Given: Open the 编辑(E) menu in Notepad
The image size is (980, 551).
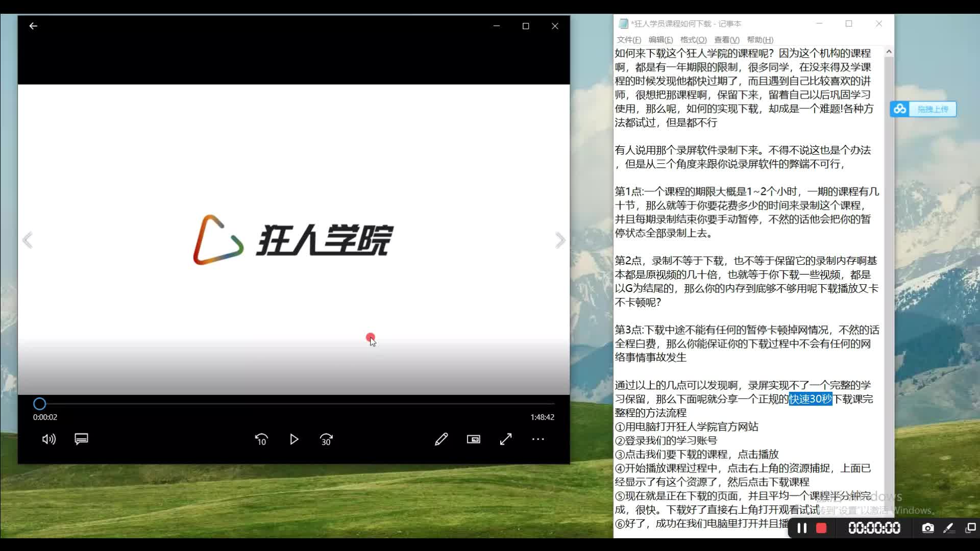Looking at the screenshot, I should pos(660,40).
